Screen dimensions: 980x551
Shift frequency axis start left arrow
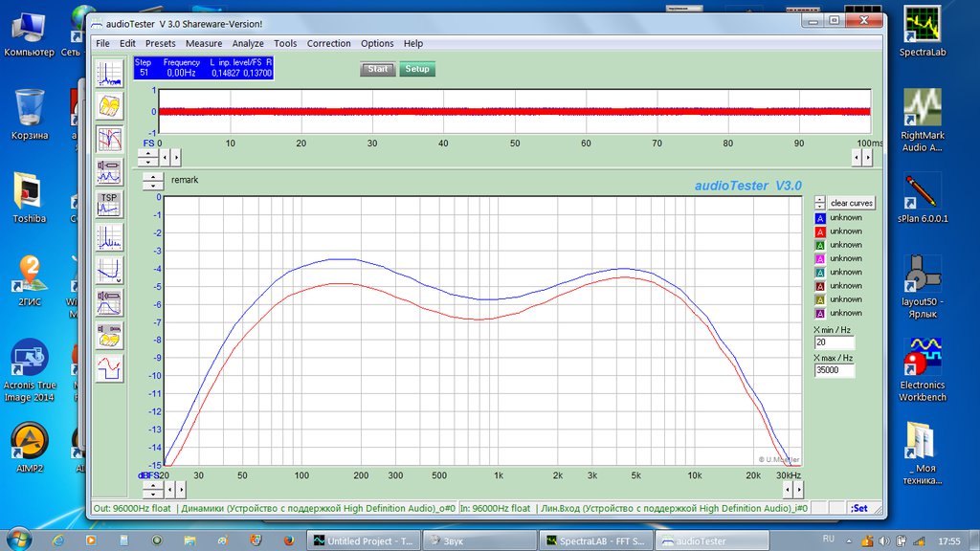[x=170, y=490]
